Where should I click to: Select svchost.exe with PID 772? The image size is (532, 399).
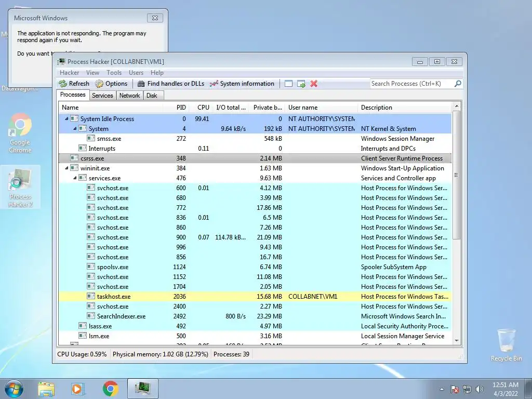255,208
